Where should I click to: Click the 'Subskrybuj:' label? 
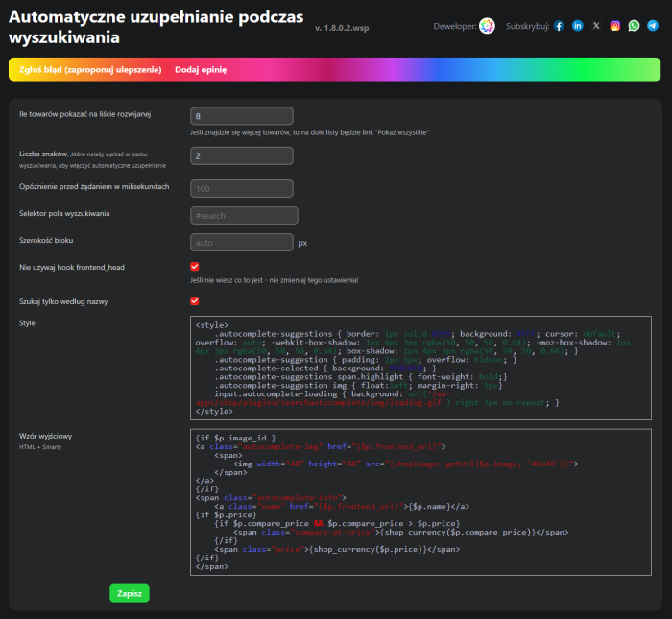pyautogui.click(x=527, y=26)
